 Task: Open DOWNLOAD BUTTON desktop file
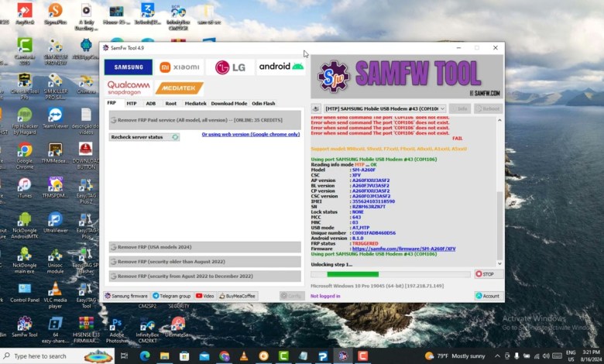pyautogui.click(x=85, y=156)
